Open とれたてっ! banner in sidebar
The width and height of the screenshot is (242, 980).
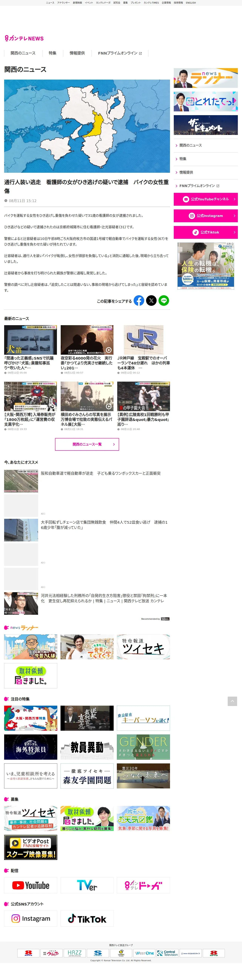[x=206, y=102]
